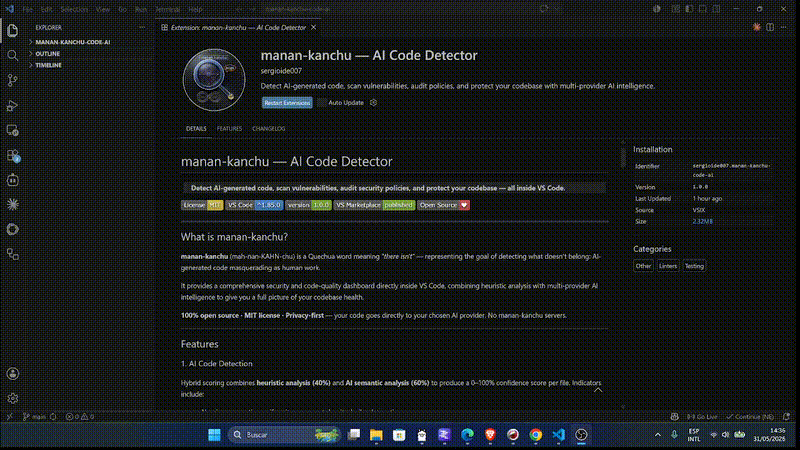This screenshot has width=800, height=450.
Task: Open the starburst Claude icon in activity bar
Action: pos(13,205)
